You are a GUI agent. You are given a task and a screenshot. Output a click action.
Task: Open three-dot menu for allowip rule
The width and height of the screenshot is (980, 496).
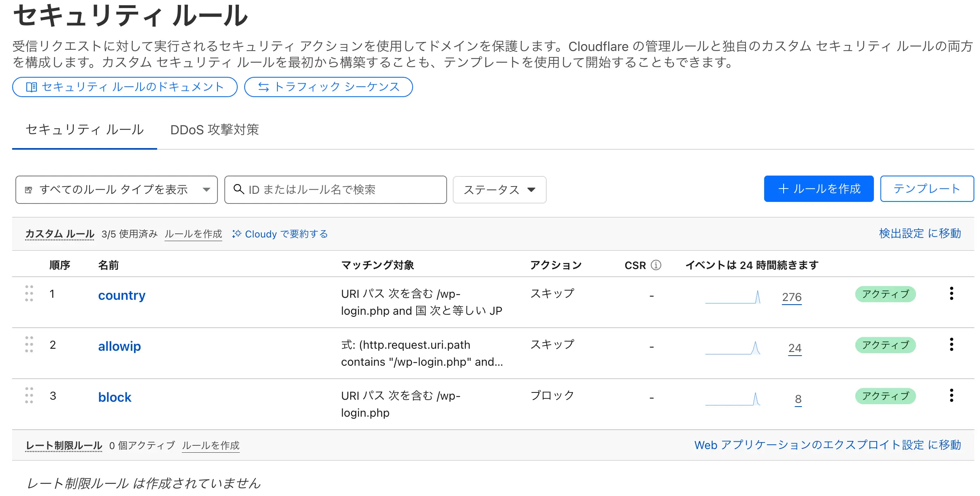click(951, 345)
